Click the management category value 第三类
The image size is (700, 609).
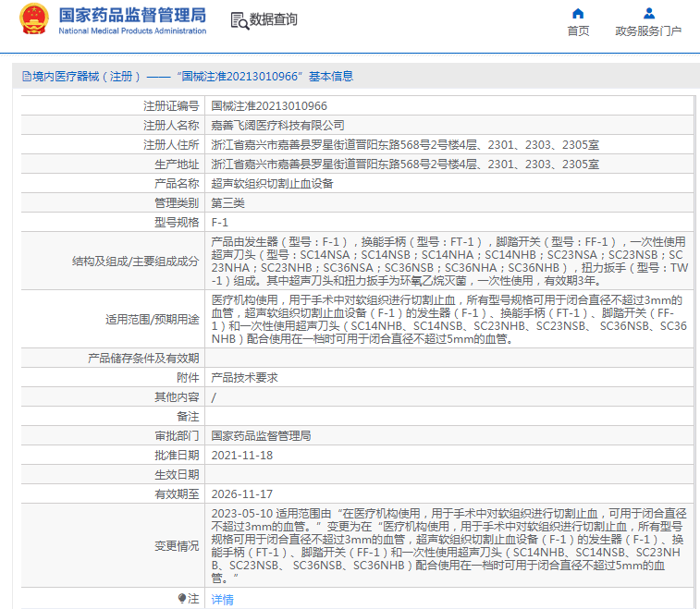coord(227,202)
